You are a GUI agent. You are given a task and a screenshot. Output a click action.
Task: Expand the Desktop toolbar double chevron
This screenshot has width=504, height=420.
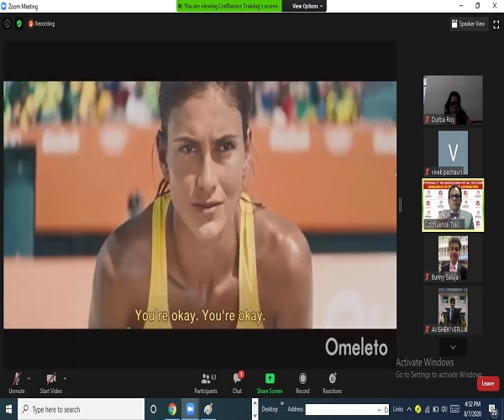point(282,403)
